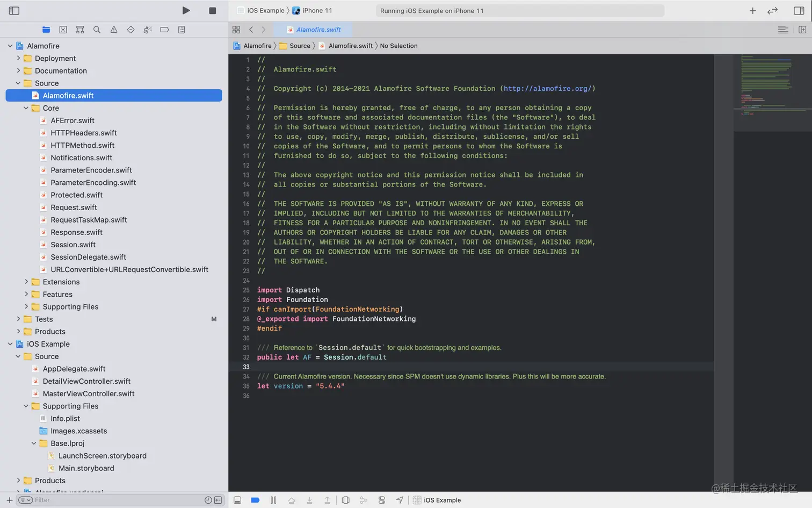Open the Issue navigator warning icon
Image resolution: width=812 pixels, height=508 pixels.
pyautogui.click(x=114, y=30)
